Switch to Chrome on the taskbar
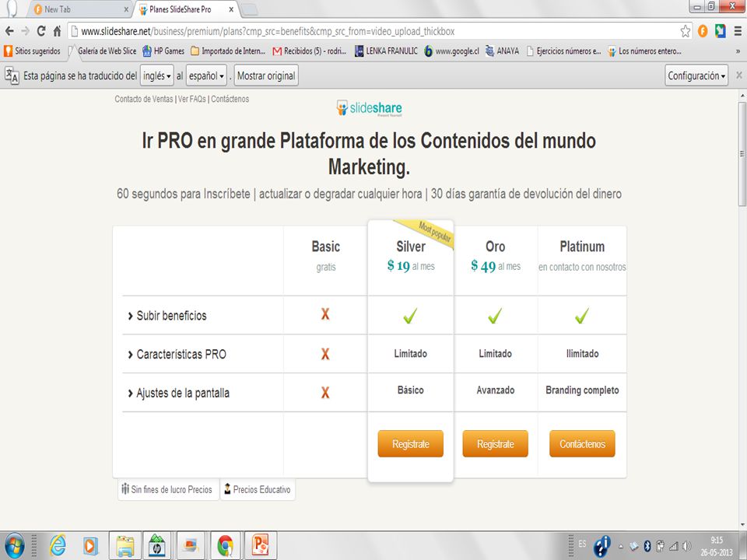Screen dimensions: 747x560 click(x=225, y=546)
